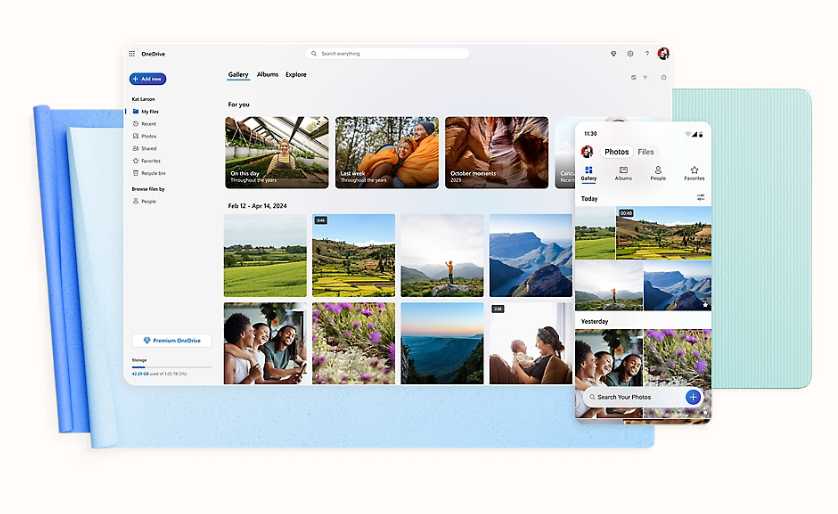Image resolution: width=838 pixels, height=514 pixels.
Task: Open the Last week memory card
Action: click(x=387, y=153)
